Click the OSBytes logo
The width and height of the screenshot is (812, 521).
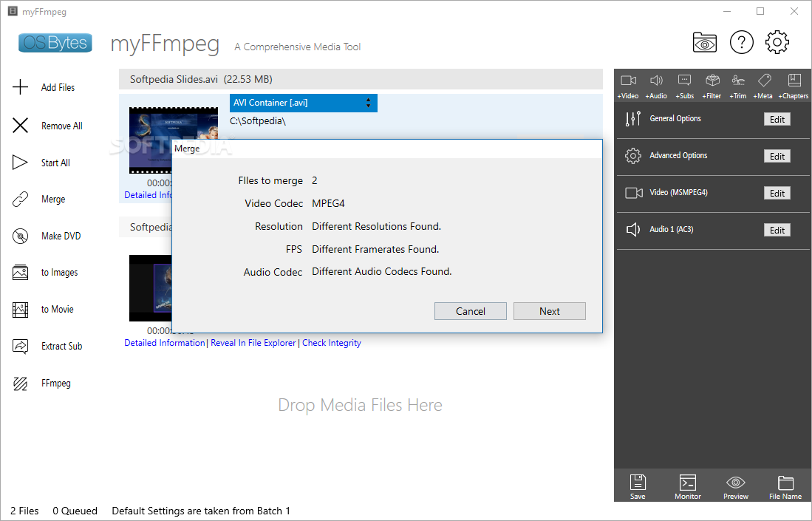tap(55, 42)
